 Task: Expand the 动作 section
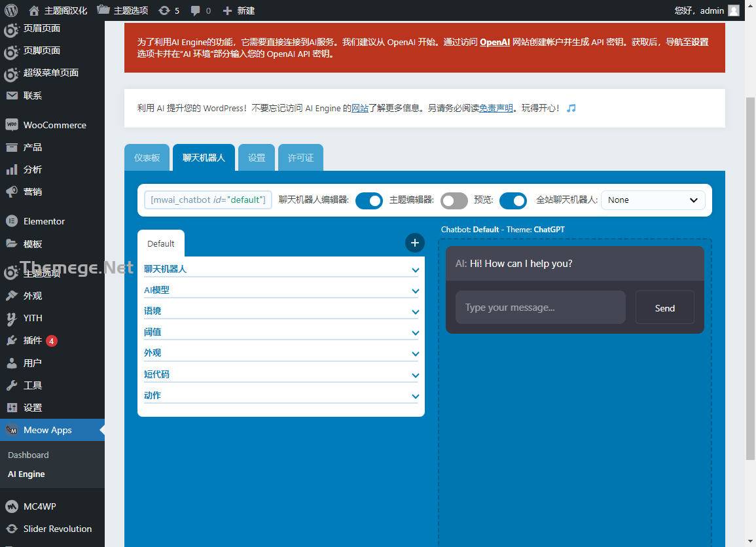[281, 395]
